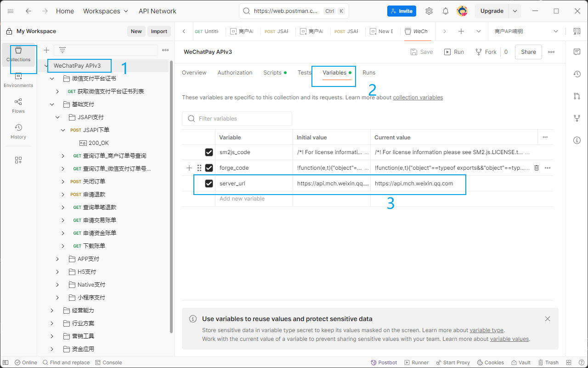Image resolution: width=588 pixels, height=368 pixels.
Task: Expand the APP支付 folder
Action: (x=57, y=259)
